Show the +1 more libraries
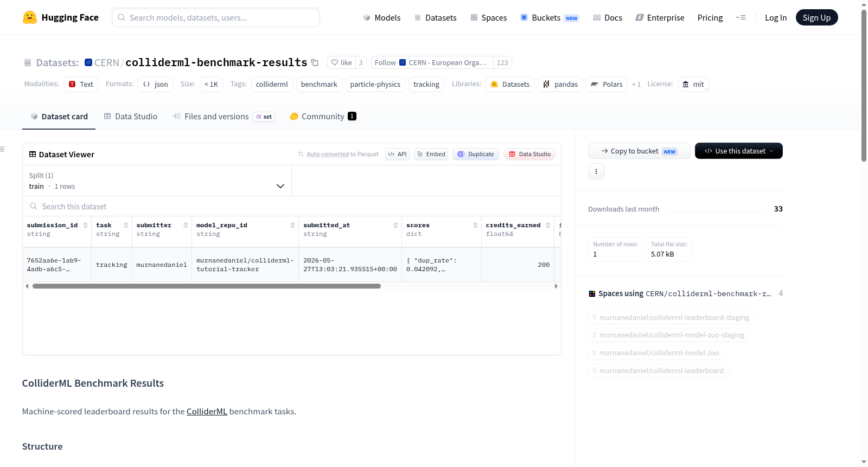Image resolution: width=868 pixels, height=467 pixels. (x=636, y=84)
